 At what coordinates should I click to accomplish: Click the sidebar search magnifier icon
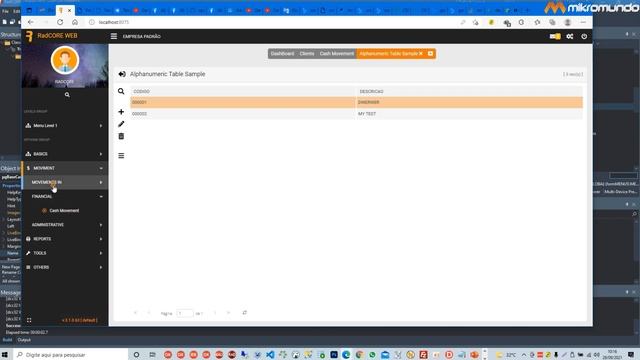point(67,95)
